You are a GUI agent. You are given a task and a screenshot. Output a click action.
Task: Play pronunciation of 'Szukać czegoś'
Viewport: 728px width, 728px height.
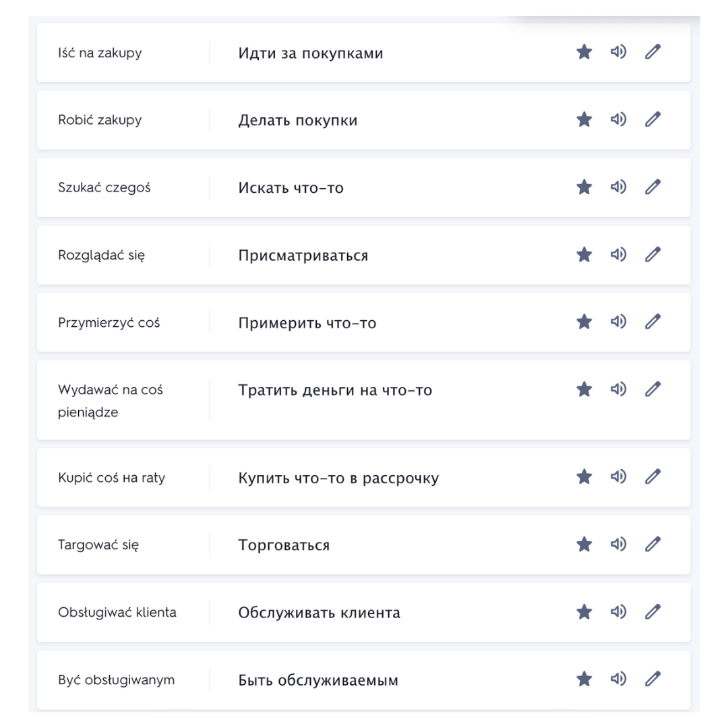[618, 187]
